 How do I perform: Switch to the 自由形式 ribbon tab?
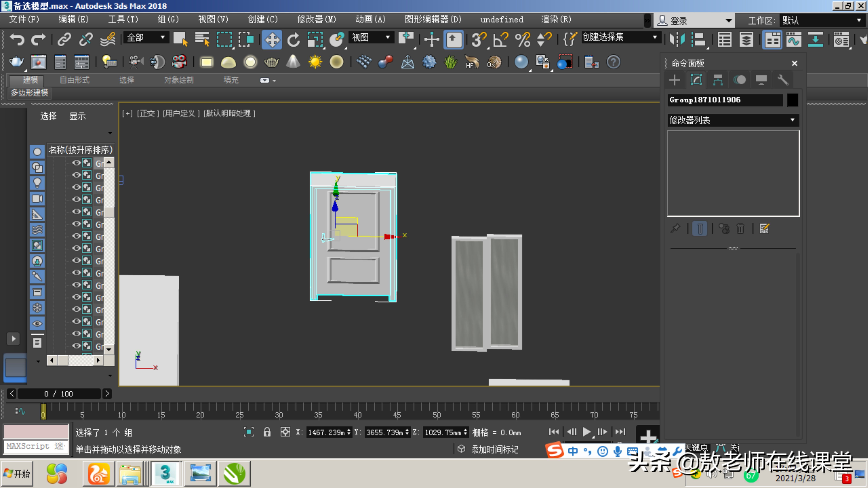pos(75,80)
